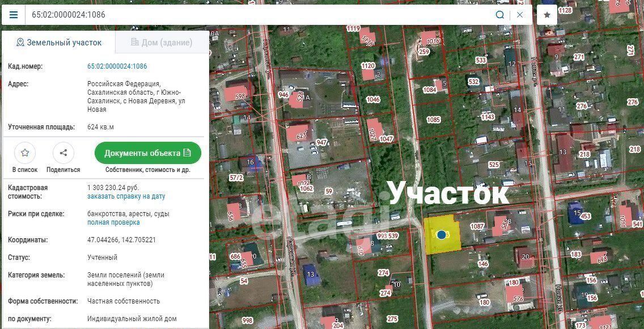Select parcel 1087 on the map
The height and width of the screenshot is (329, 644).
477,226
